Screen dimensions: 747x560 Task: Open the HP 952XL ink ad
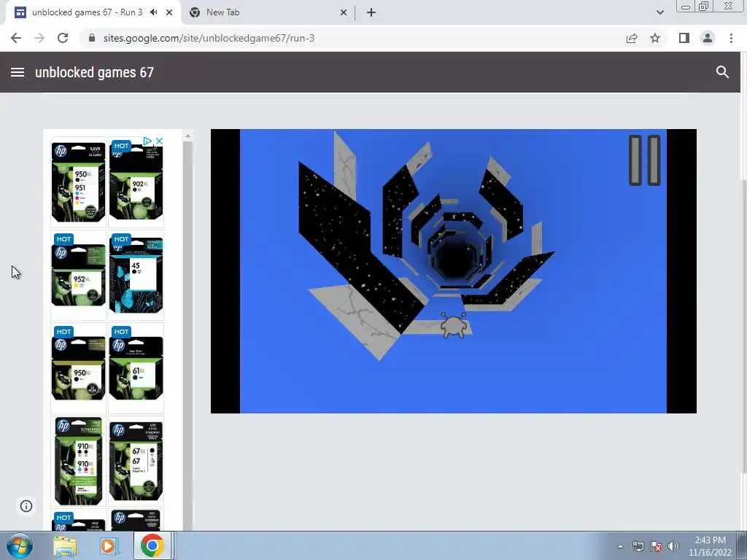click(79, 275)
